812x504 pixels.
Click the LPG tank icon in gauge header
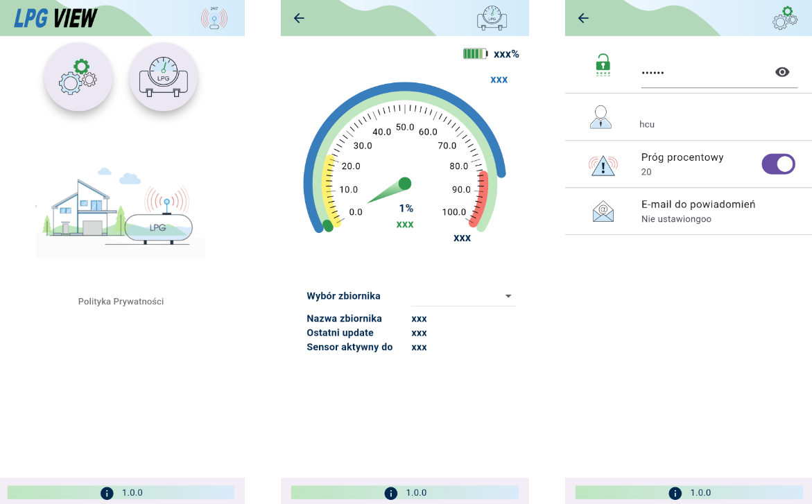[492, 18]
